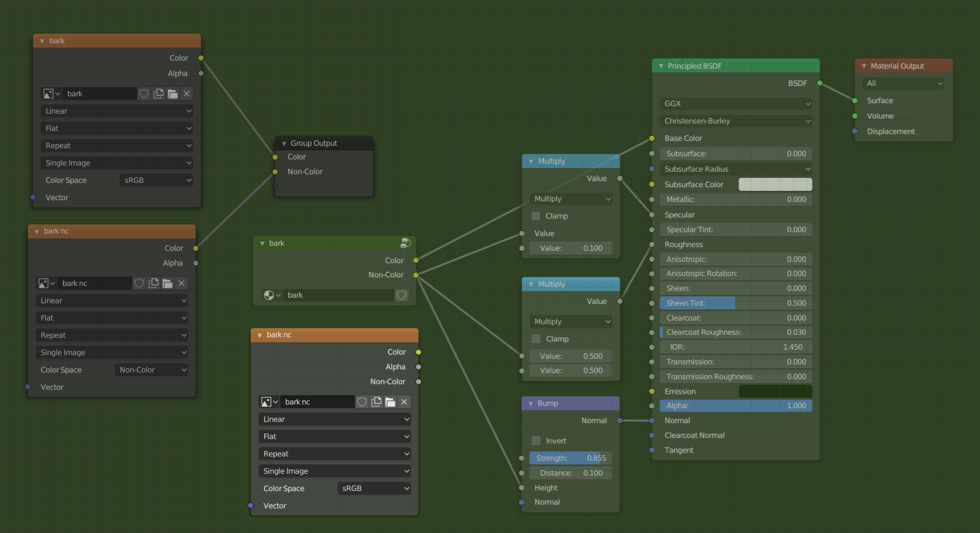The height and width of the screenshot is (533, 980).
Task: Click the node group edit icon on green bark header
Action: (x=405, y=243)
